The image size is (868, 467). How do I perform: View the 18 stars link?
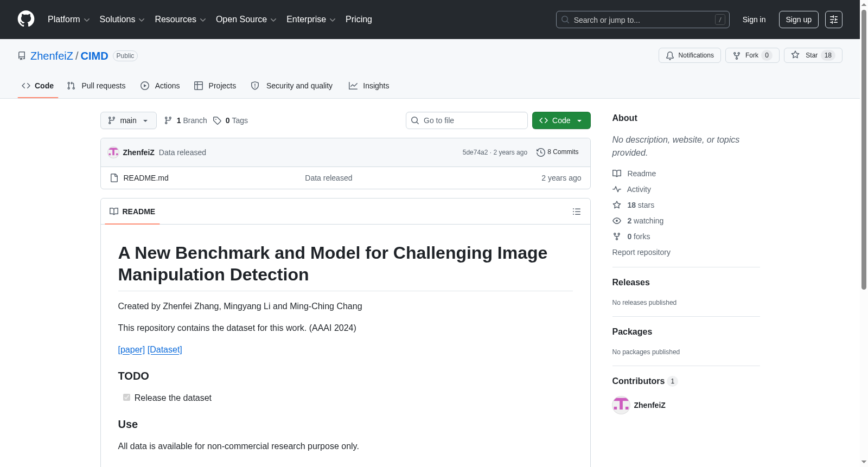[x=634, y=205]
